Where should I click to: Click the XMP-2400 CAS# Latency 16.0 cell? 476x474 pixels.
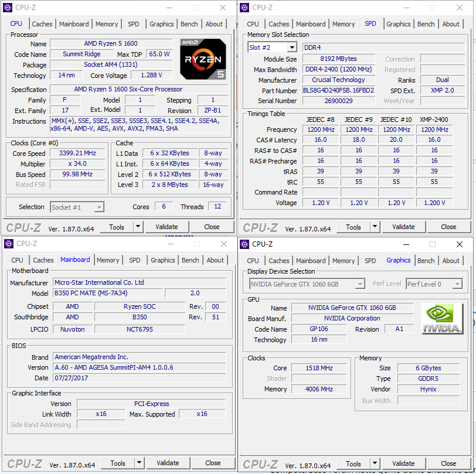[x=434, y=139]
